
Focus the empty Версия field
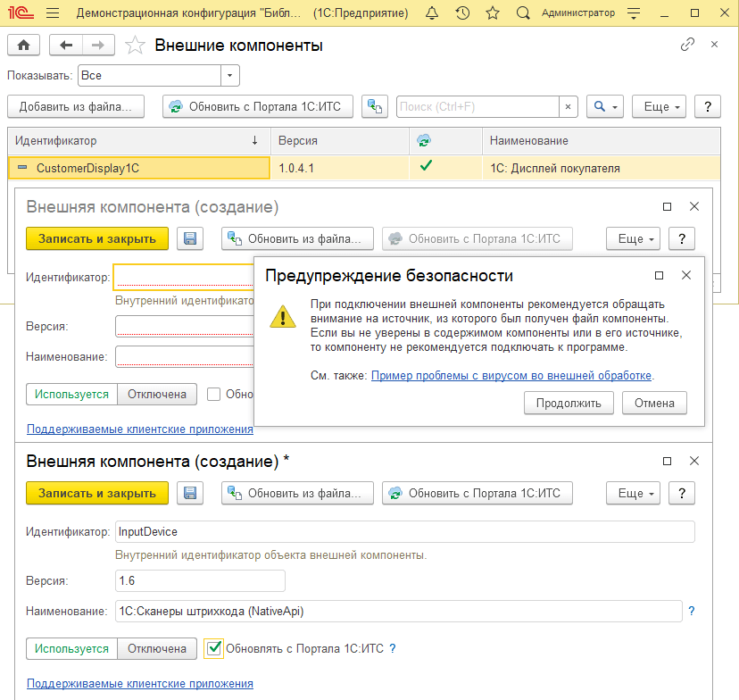[x=185, y=326]
